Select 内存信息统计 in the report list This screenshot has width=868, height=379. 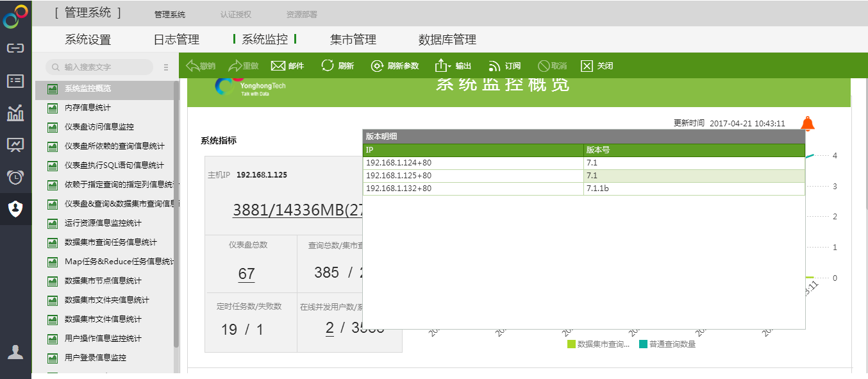pos(87,108)
